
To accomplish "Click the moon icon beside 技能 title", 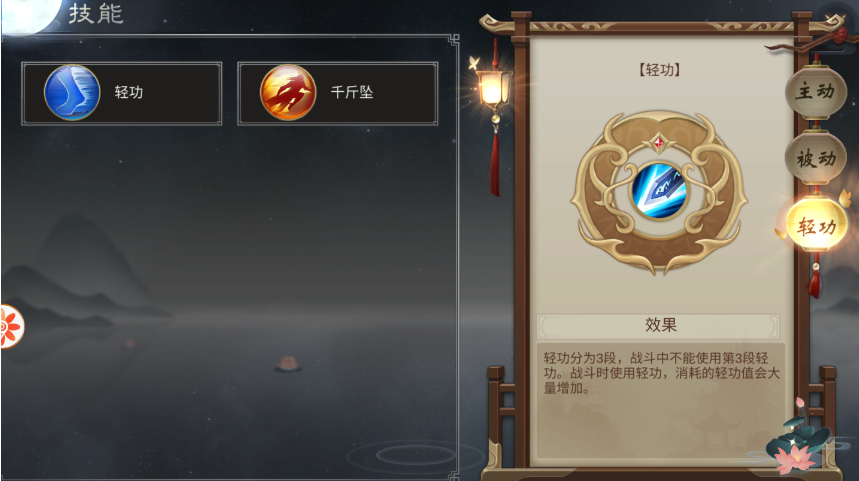I will [28, 15].
